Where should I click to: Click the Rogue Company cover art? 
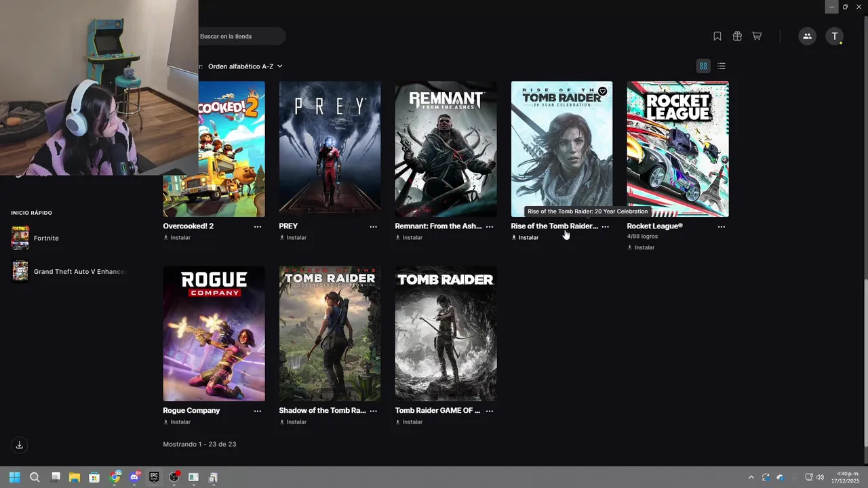tap(214, 333)
